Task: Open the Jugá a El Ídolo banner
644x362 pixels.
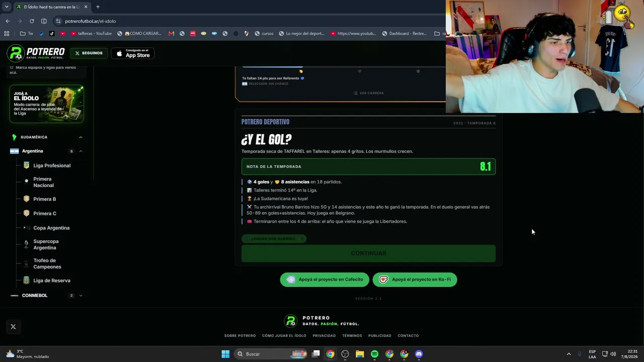Action: click(x=46, y=104)
